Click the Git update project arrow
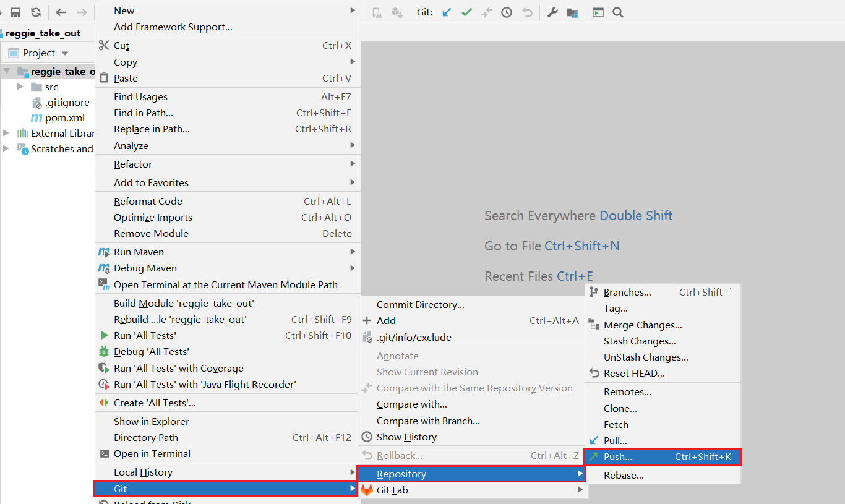 [447, 12]
